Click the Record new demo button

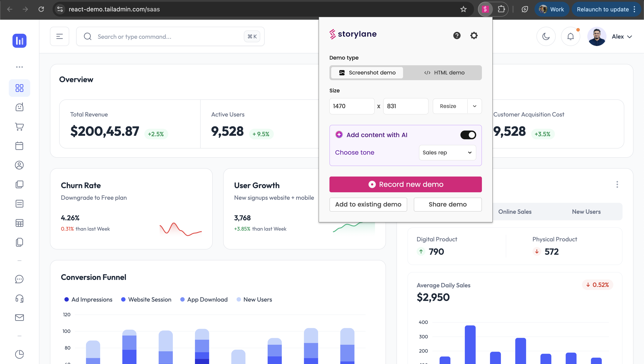(x=405, y=184)
